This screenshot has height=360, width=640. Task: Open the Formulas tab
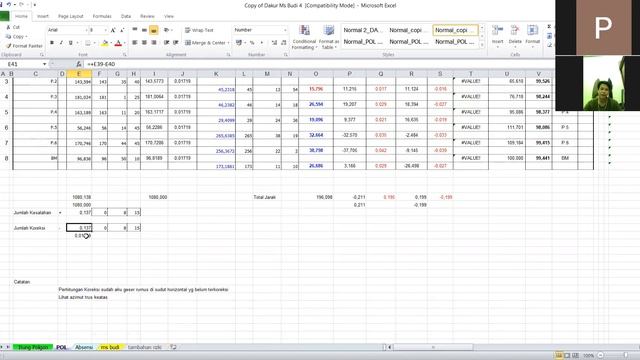coord(102,16)
